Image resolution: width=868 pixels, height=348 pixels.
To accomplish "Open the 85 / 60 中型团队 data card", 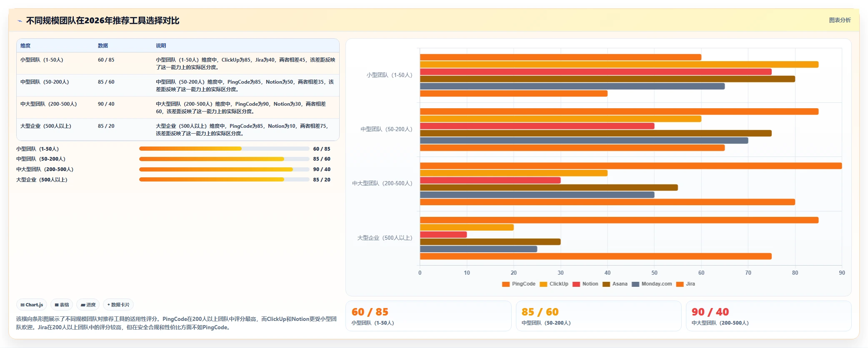I will point(598,316).
